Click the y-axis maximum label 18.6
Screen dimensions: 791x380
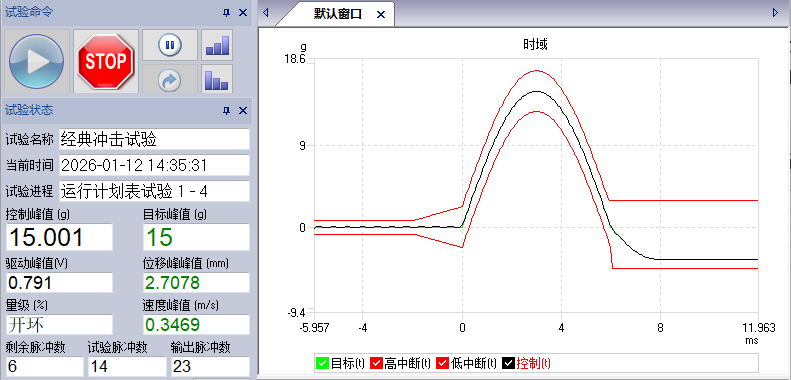coord(296,59)
